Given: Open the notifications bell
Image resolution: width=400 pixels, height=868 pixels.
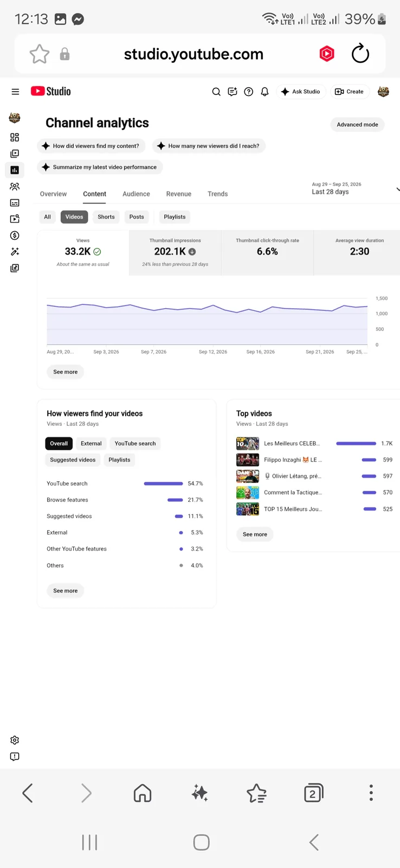Looking at the screenshot, I should [264, 92].
